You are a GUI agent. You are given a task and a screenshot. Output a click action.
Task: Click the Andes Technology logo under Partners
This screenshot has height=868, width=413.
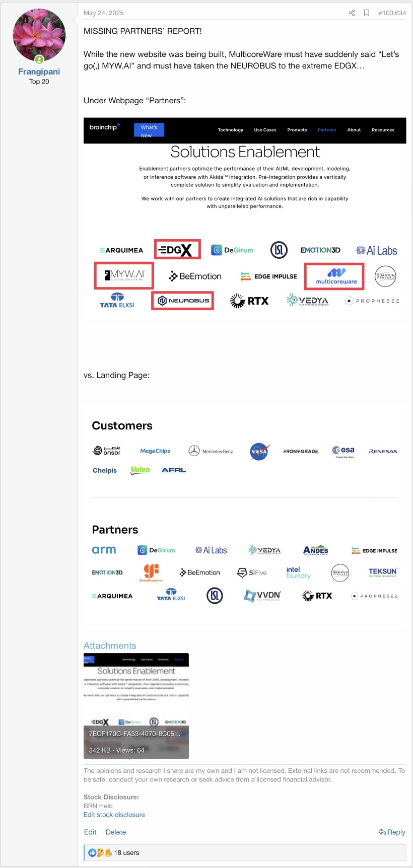316,550
